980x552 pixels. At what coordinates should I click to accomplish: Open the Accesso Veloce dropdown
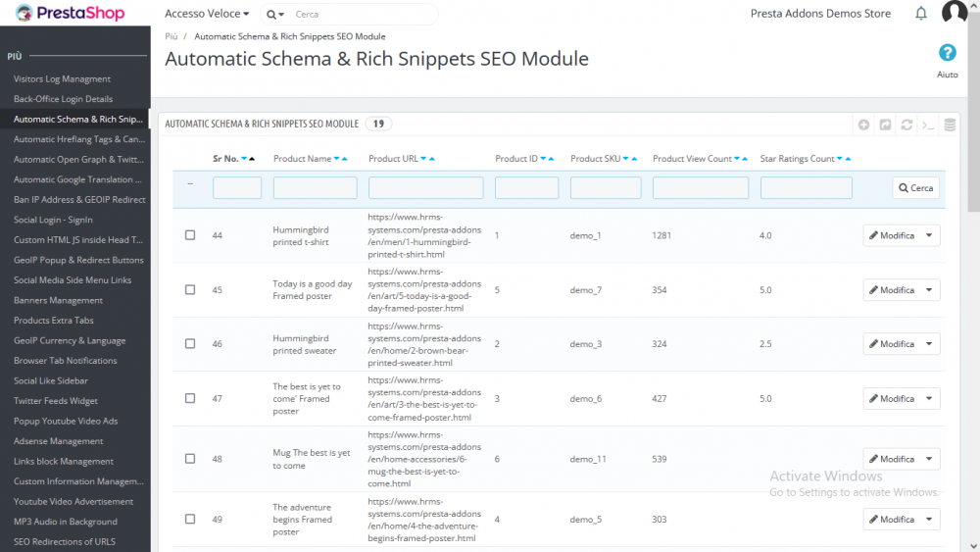(x=206, y=14)
